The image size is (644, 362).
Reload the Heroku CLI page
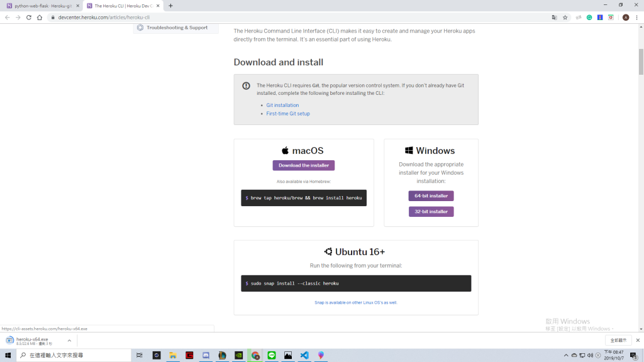[x=29, y=17]
